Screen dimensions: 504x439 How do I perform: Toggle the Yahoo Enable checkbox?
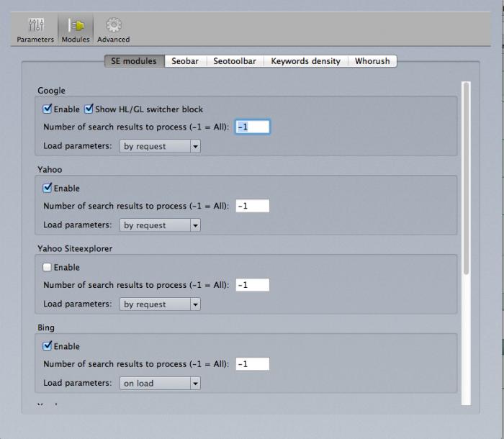click(x=47, y=188)
